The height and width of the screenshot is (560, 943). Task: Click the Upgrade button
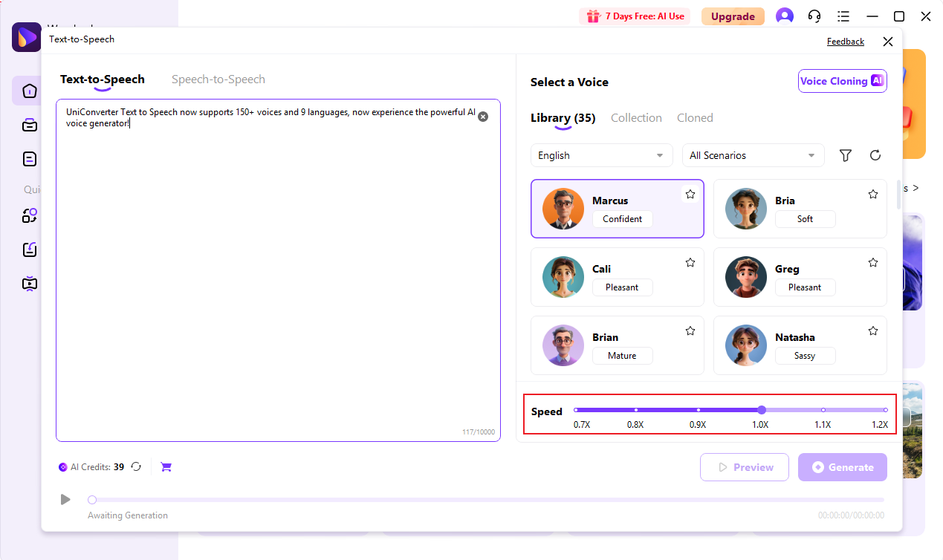pyautogui.click(x=733, y=16)
